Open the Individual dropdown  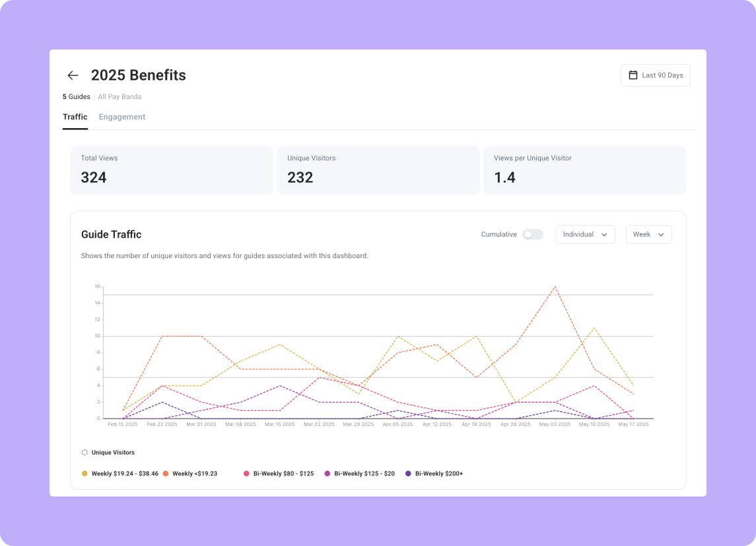tap(585, 234)
